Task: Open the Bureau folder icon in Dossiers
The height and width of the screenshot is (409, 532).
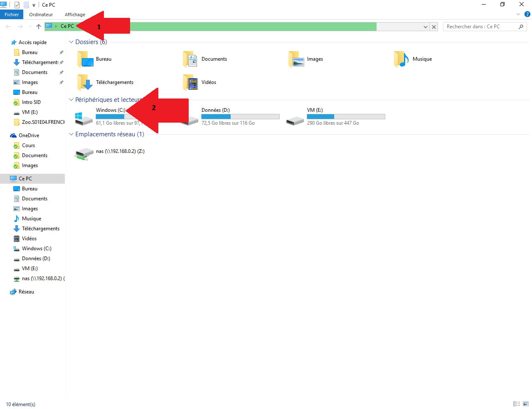Action: (85, 59)
